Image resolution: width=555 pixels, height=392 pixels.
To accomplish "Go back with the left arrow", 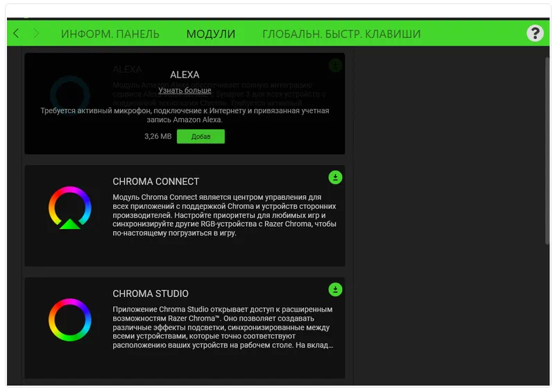I will click(16, 33).
